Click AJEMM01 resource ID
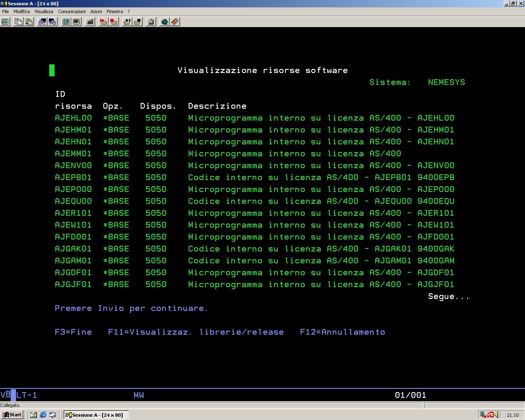 [x=73, y=153]
